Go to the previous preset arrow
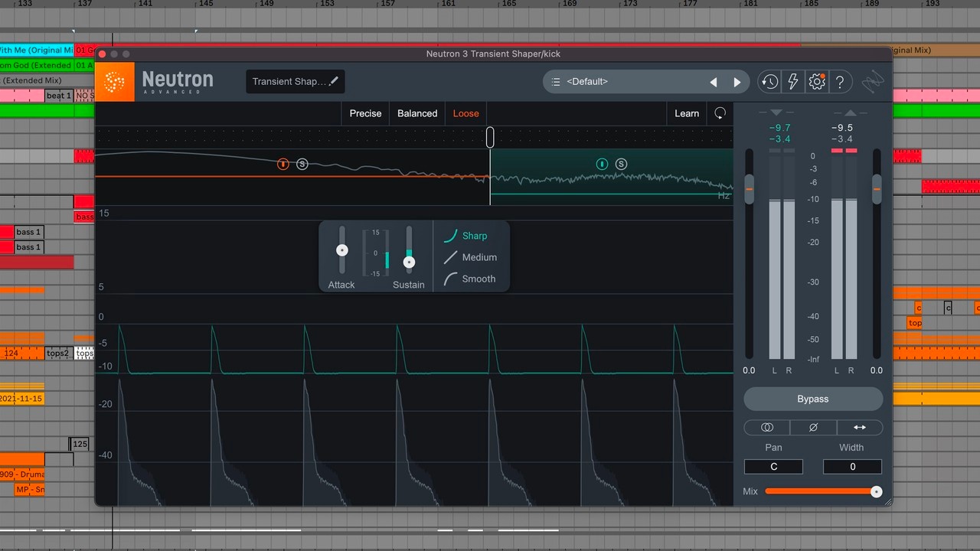The height and width of the screenshot is (551, 980). pyautogui.click(x=714, y=82)
